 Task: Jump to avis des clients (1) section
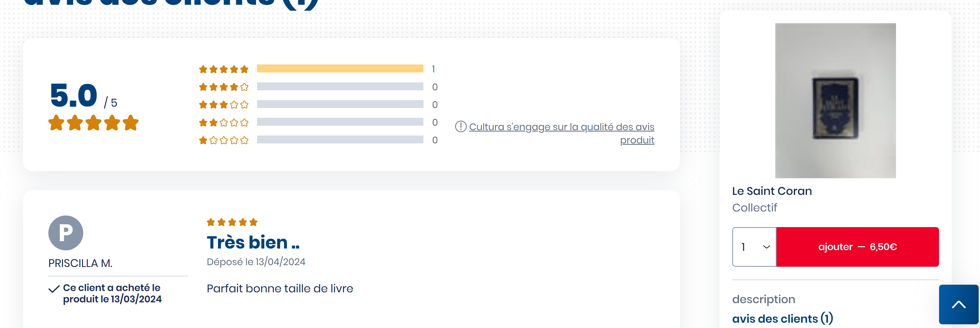(x=783, y=318)
